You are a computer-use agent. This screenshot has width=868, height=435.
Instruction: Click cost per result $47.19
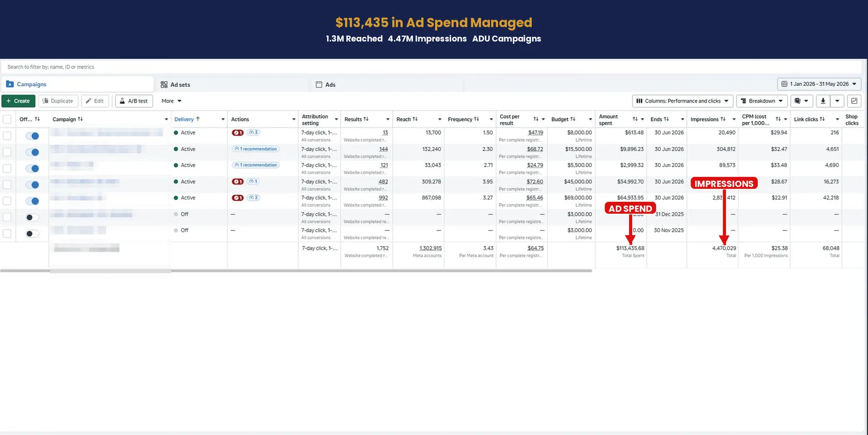click(535, 132)
